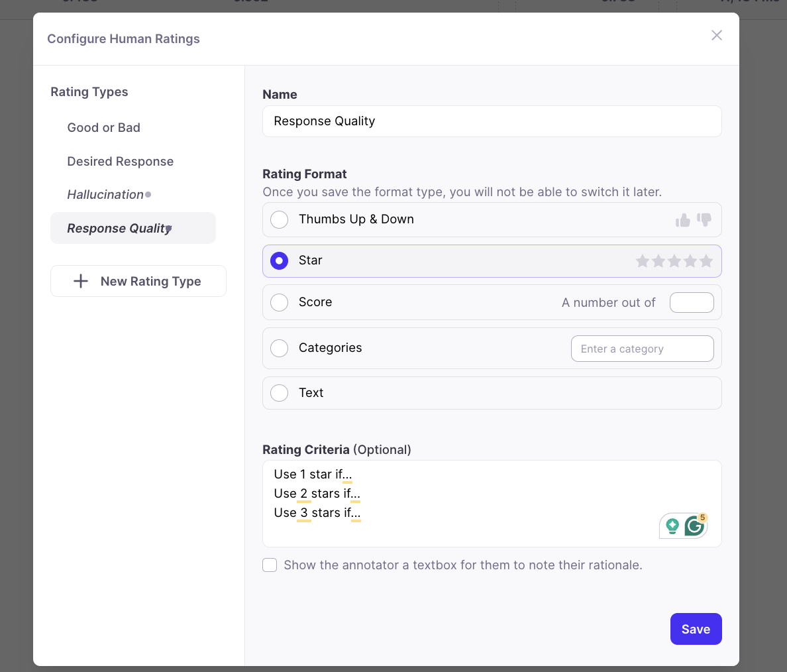Save the rating configuration
Screen dimensions: 787x672
coord(696,629)
